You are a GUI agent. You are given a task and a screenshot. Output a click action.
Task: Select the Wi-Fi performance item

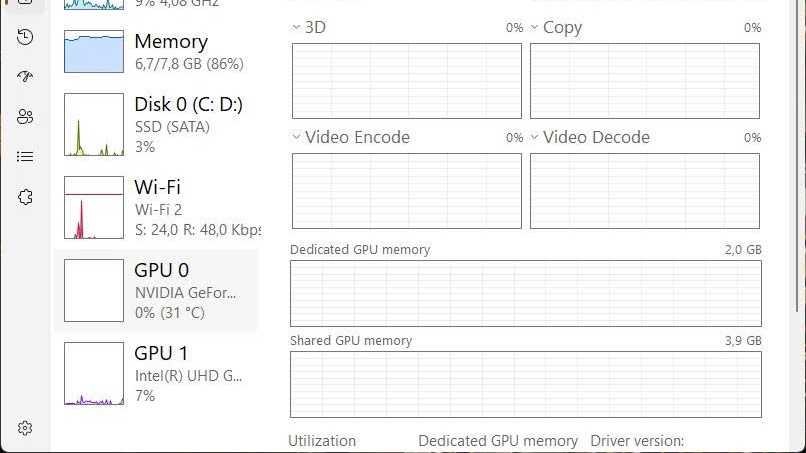click(x=156, y=208)
